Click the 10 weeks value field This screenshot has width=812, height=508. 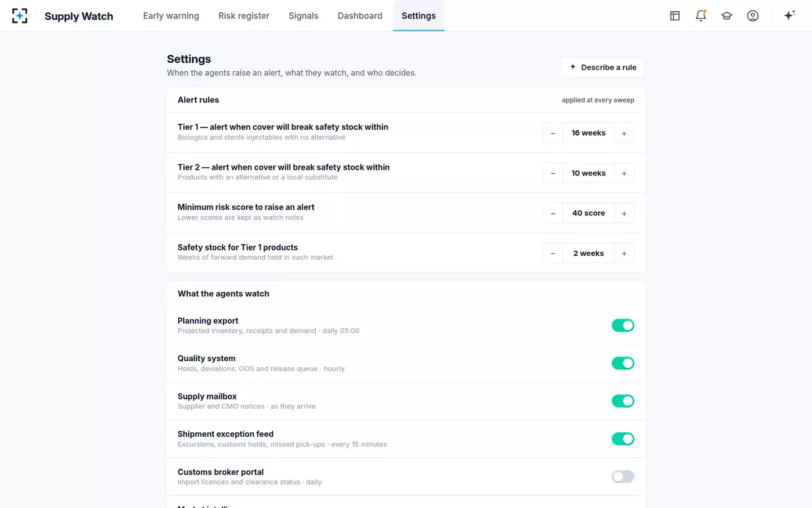pos(589,173)
